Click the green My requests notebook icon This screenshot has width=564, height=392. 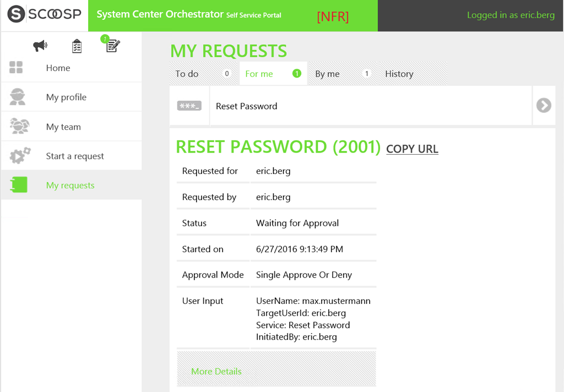coord(19,185)
